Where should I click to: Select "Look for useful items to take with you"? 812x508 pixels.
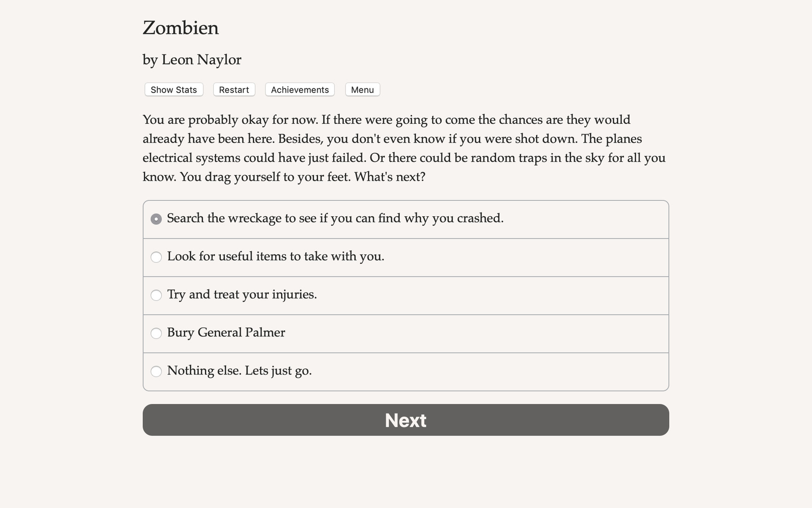[156, 257]
